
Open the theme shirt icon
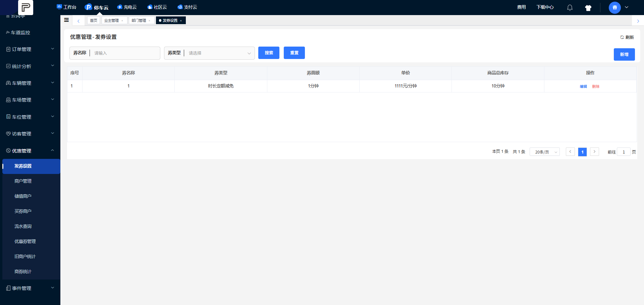(588, 8)
